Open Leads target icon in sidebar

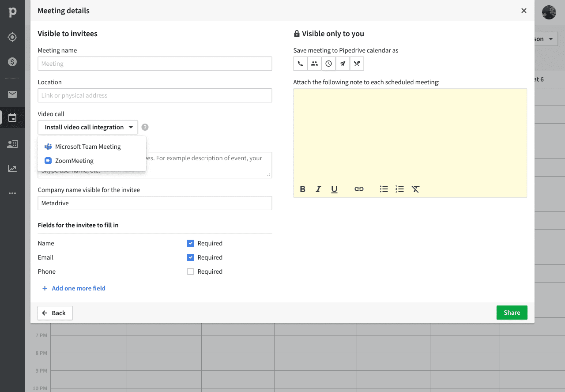tap(12, 37)
